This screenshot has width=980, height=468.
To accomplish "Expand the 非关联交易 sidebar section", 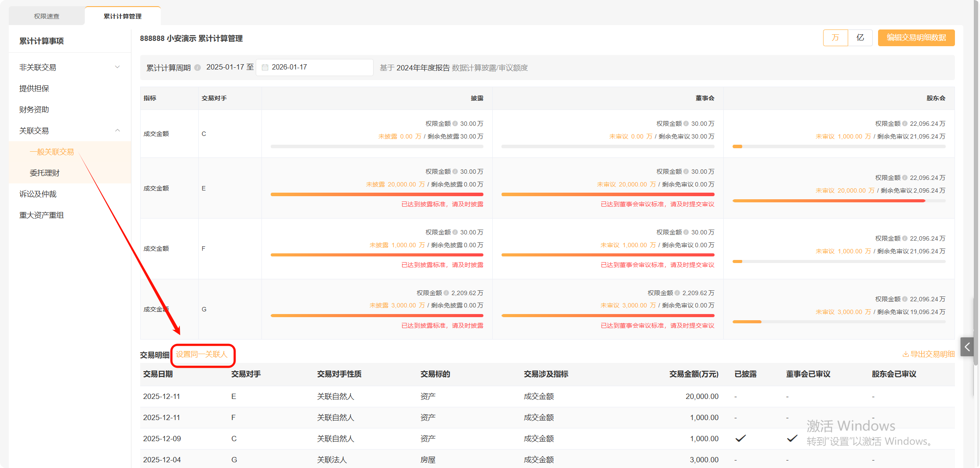I will 117,67.
